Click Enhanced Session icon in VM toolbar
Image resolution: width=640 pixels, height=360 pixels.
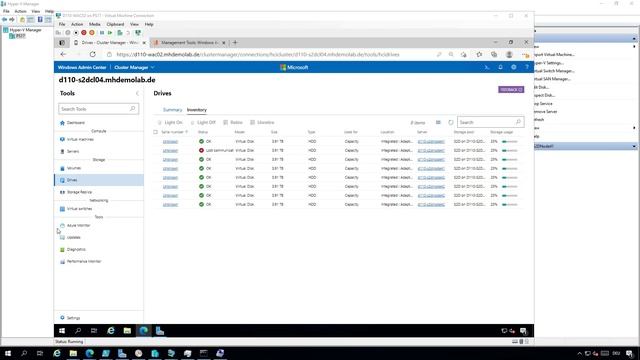(138, 33)
